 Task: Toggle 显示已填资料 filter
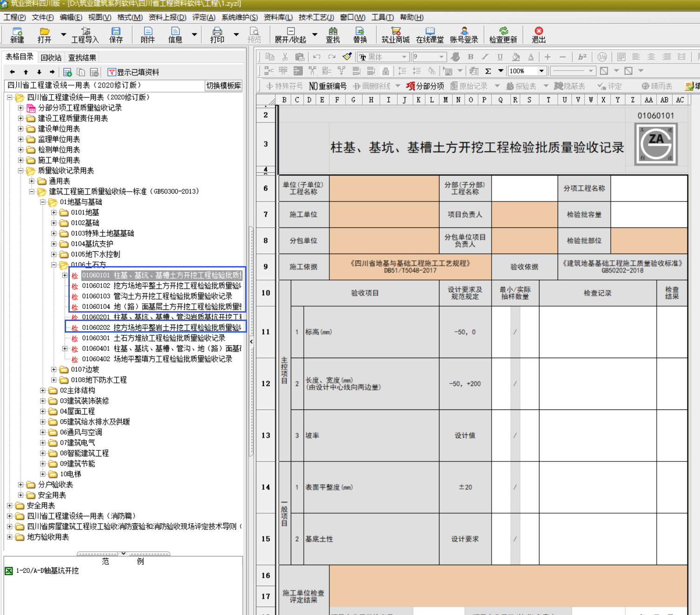(133, 72)
